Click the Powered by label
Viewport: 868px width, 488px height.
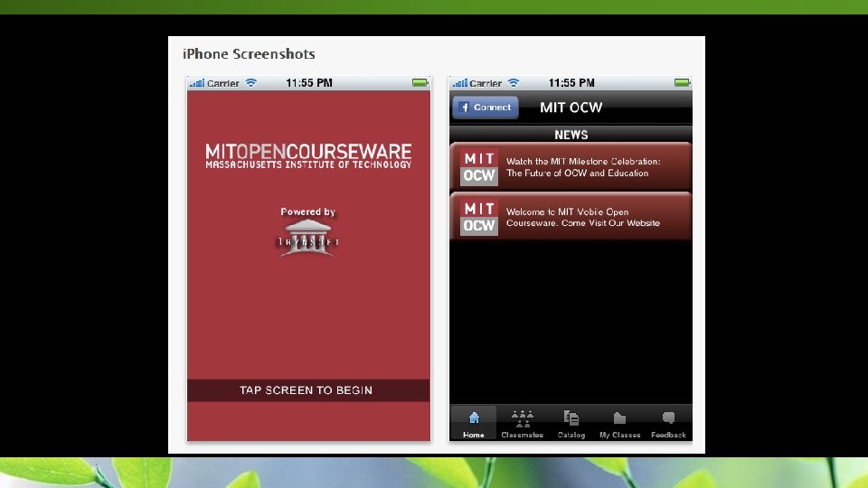307,211
